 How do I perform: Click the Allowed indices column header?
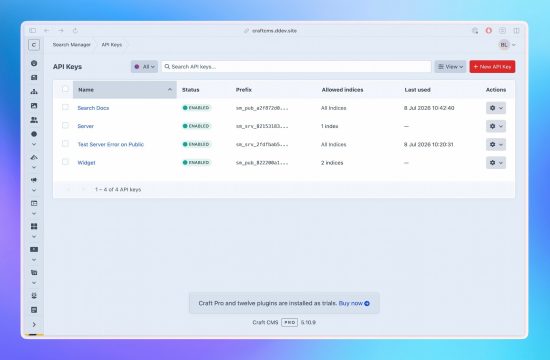pos(342,90)
